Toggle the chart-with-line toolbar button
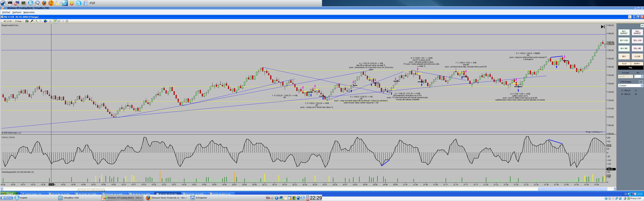The width and height of the screenshot is (644, 201). (x=59, y=21)
